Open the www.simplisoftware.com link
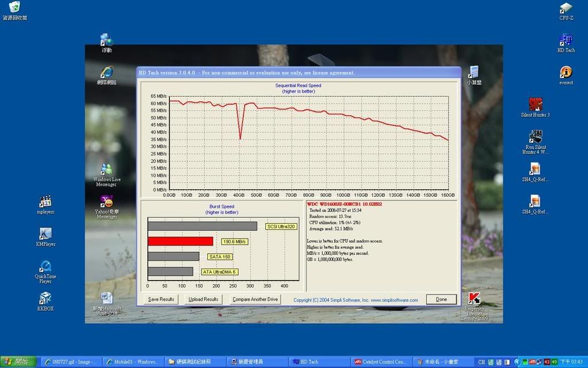Viewport: 588px width, 368px height. point(394,300)
